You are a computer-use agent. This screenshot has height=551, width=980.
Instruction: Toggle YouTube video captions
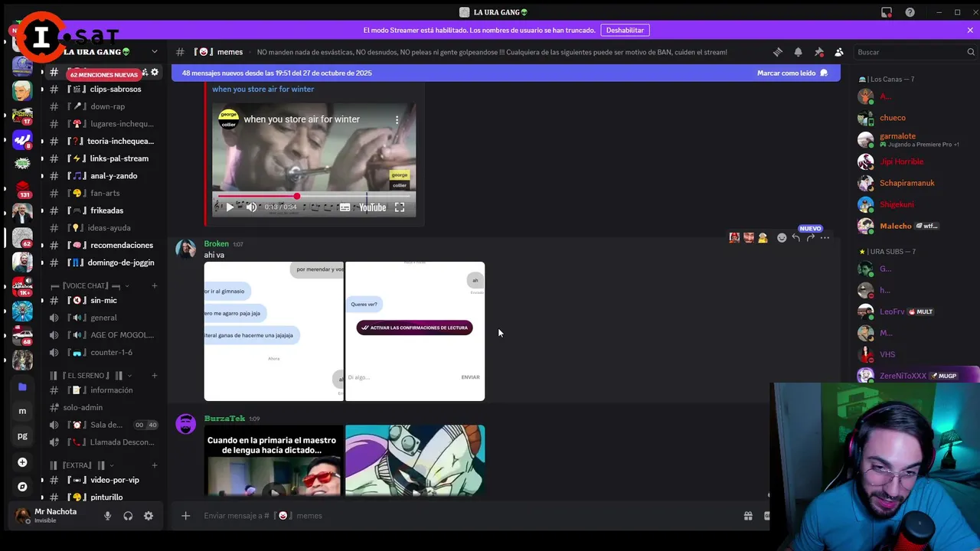345,207
